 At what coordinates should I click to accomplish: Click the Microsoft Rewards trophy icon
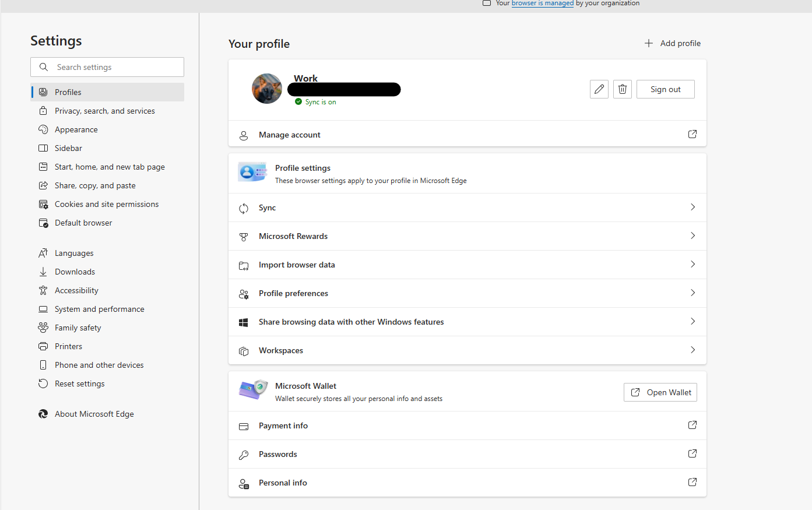pos(244,237)
